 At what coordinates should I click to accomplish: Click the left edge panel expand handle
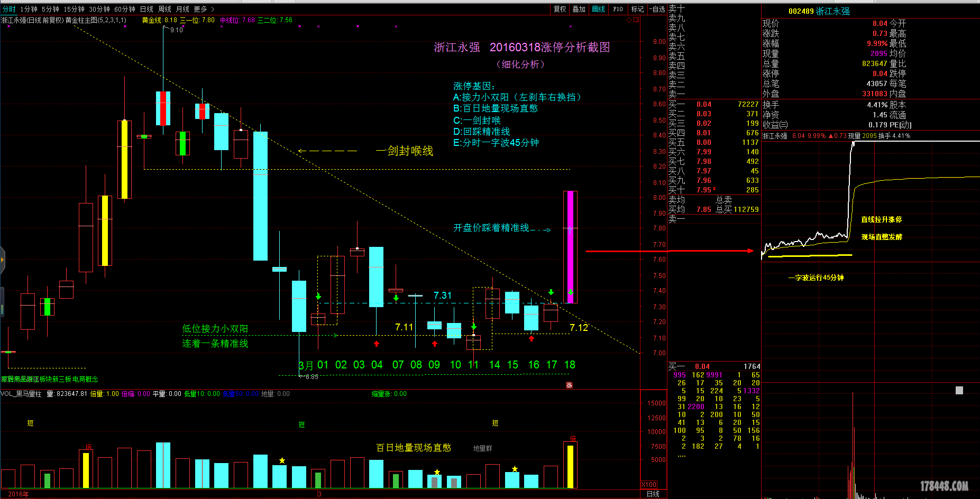(2, 259)
